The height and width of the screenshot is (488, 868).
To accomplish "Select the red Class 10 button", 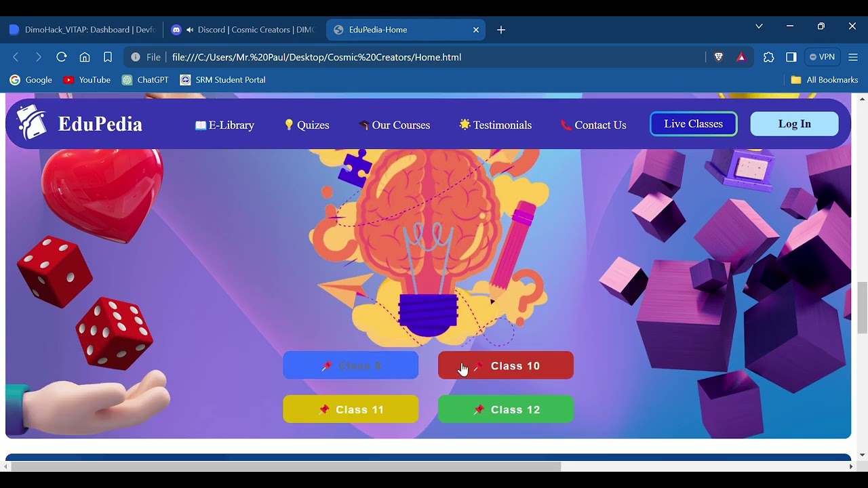I will [506, 365].
